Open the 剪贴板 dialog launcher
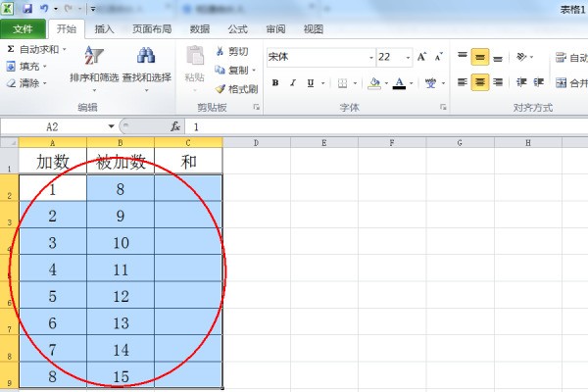 [257, 107]
